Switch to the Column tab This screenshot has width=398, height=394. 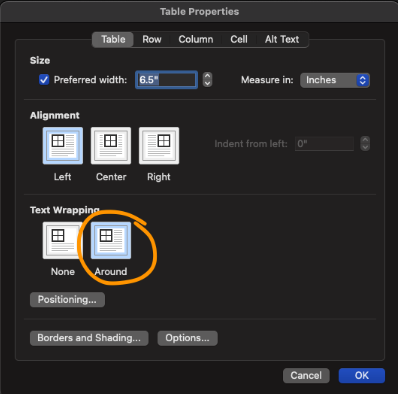coord(196,39)
